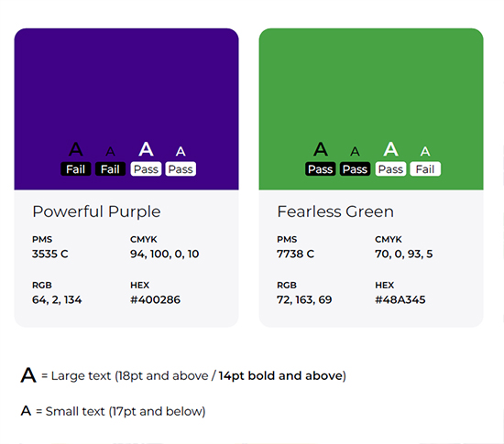504x444 pixels.
Task: Click hex value #48A345
Action: click(x=400, y=300)
